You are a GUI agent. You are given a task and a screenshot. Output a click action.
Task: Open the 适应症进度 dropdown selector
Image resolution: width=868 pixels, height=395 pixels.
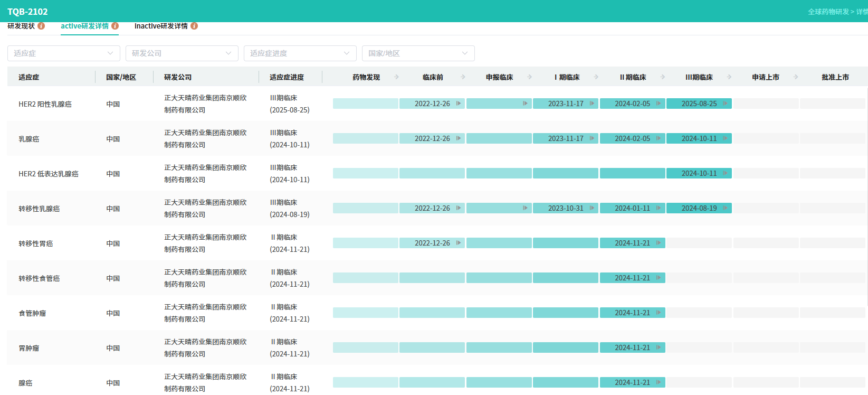tap(300, 53)
